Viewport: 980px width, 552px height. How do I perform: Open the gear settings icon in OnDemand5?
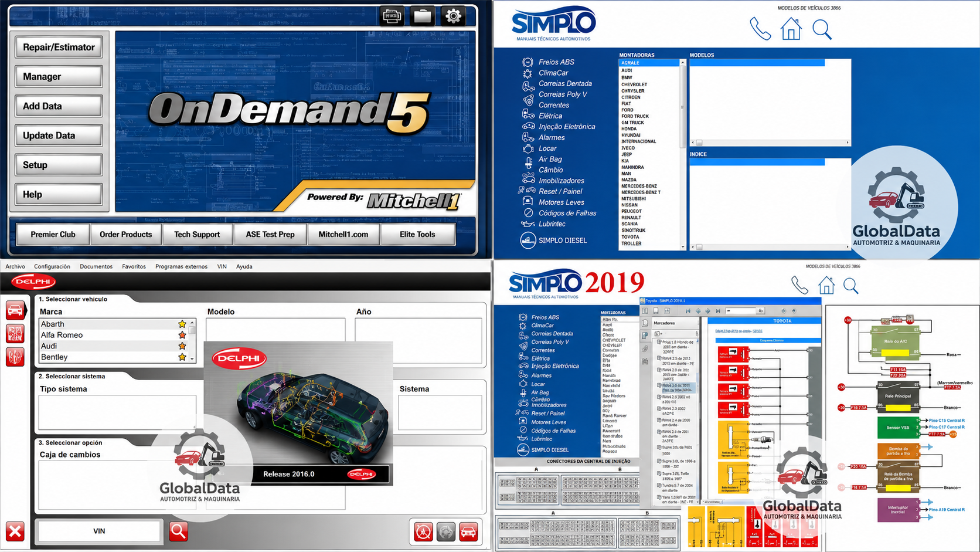click(x=453, y=16)
